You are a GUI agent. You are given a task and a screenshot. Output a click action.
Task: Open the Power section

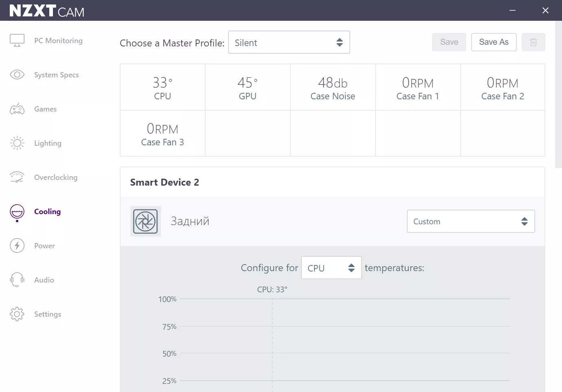click(x=44, y=246)
